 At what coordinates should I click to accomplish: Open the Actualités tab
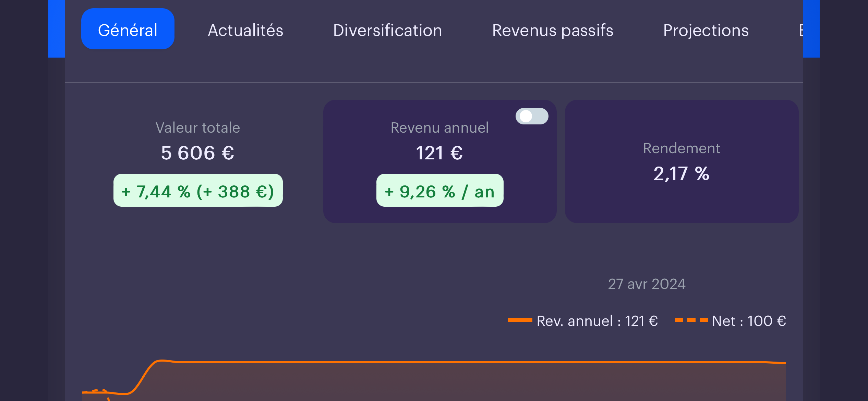coord(245,30)
